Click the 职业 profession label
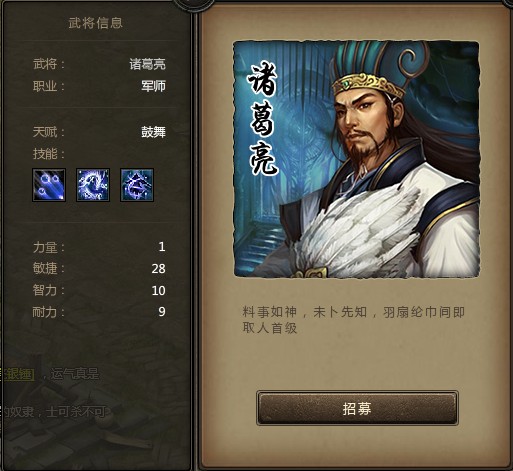Viewport: 513px width, 471px height. pos(49,86)
